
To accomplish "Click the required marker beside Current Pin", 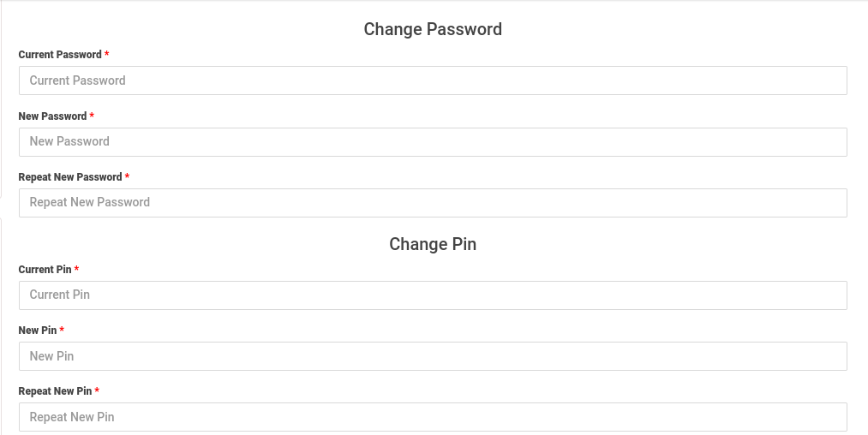I will click(77, 269).
